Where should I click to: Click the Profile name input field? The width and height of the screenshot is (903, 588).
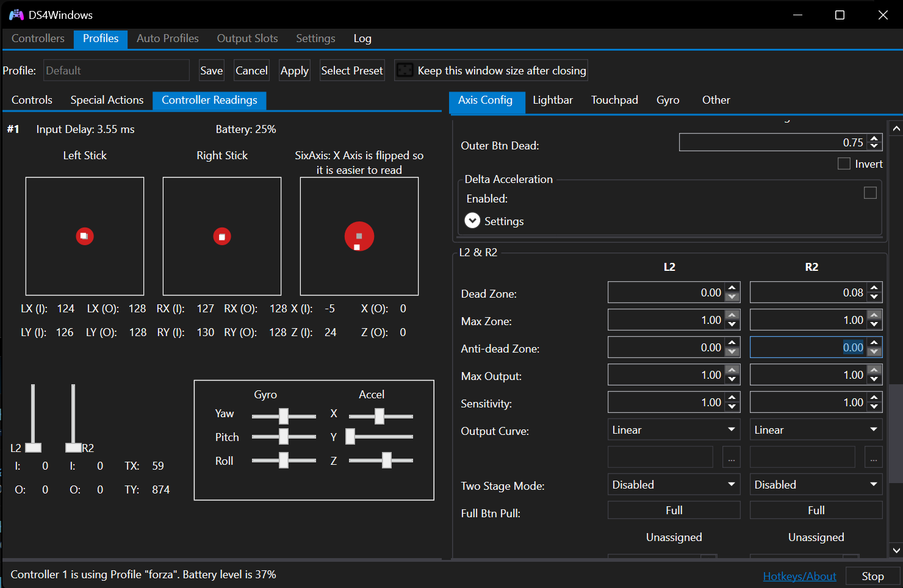point(117,71)
